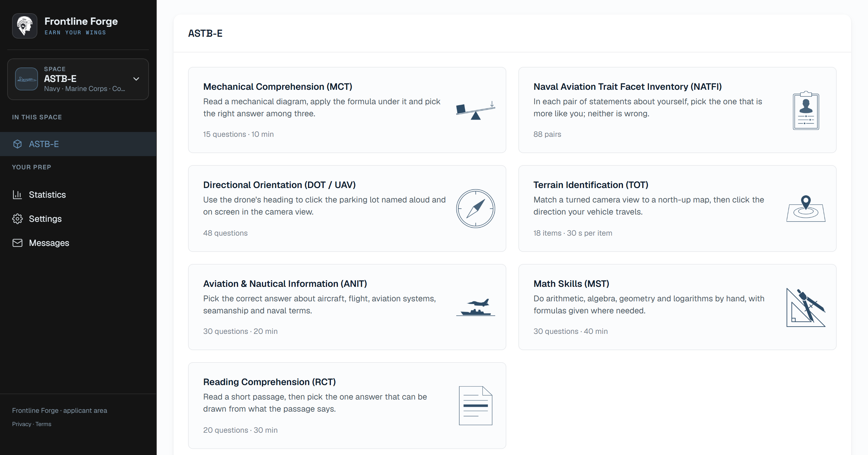
Task: Click the compass icon on the DOT / UAV card
Action: (x=476, y=209)
